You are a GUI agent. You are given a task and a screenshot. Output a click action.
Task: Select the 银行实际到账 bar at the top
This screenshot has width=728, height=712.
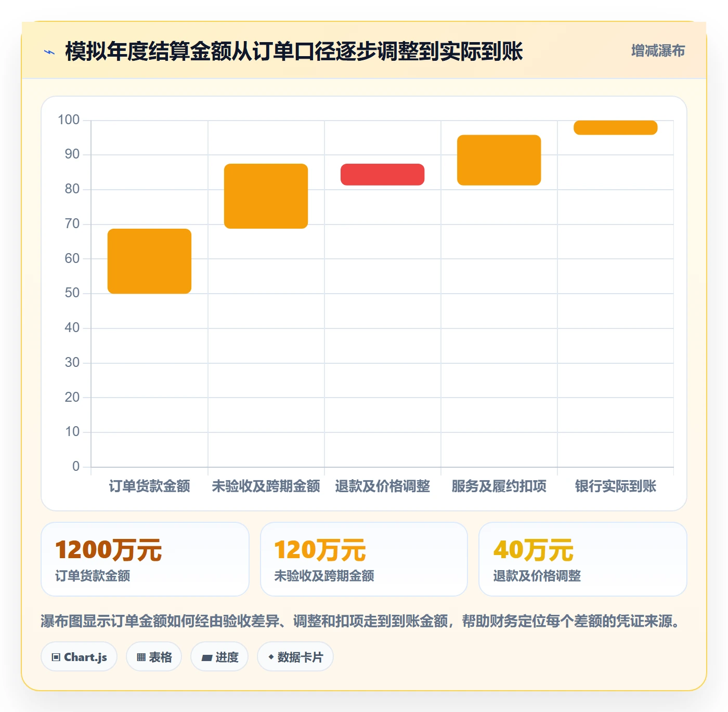(x=615, y=127)
